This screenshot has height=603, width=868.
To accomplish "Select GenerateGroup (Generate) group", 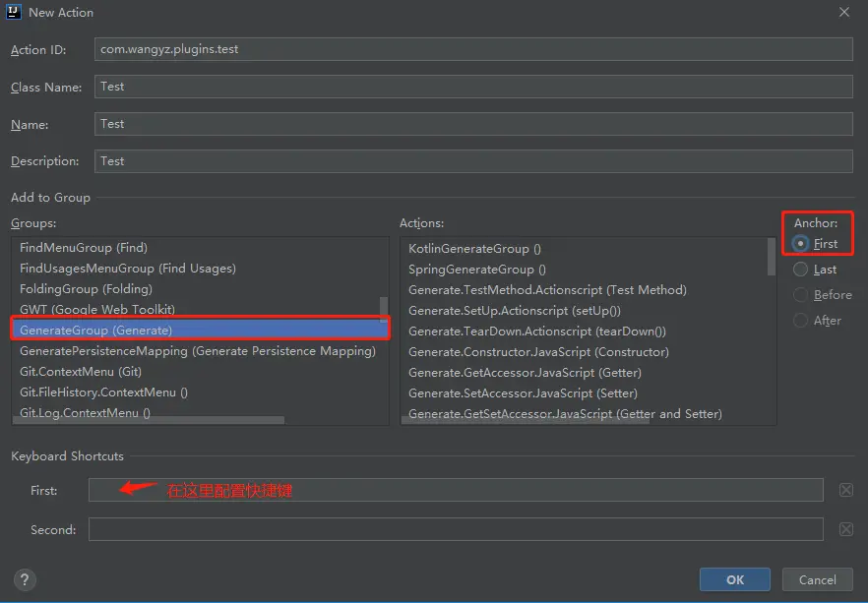I will pos(200,331).
